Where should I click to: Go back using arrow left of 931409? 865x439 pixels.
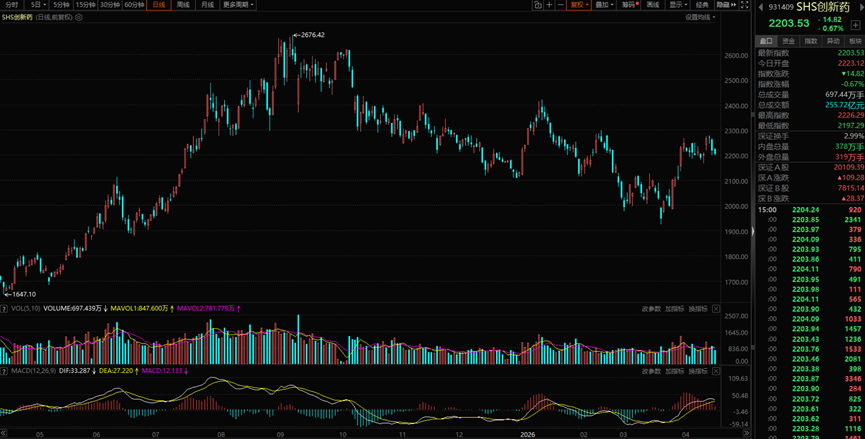763,6
